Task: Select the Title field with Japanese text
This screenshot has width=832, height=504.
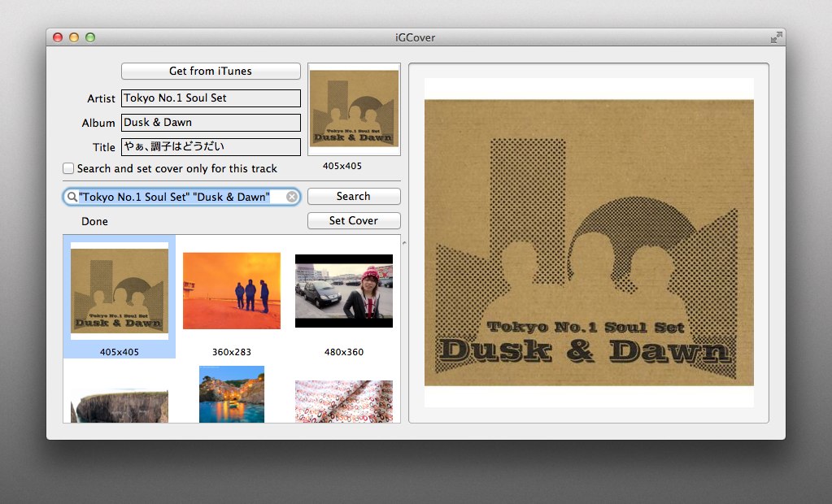Action: pyautogui.click(x=211, y=147)
